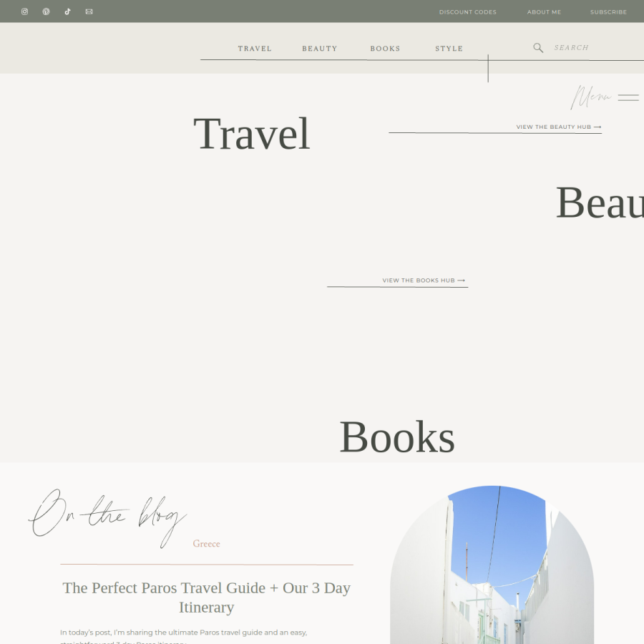
Task: Click the search magnifier icon
Action: 538,48
